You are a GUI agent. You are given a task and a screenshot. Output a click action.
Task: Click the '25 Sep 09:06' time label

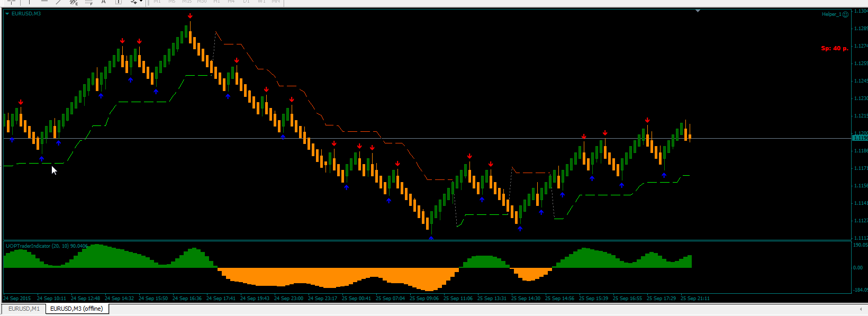(x=424, y=299)
